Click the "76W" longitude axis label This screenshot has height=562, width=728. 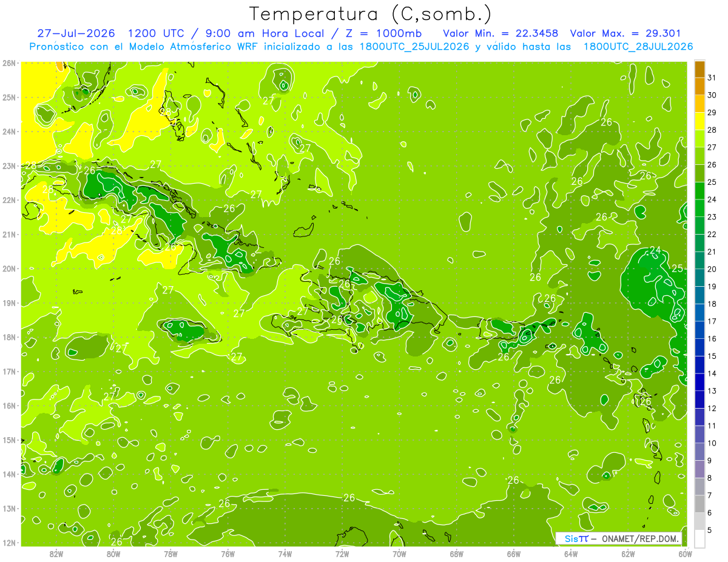[228, 554]
